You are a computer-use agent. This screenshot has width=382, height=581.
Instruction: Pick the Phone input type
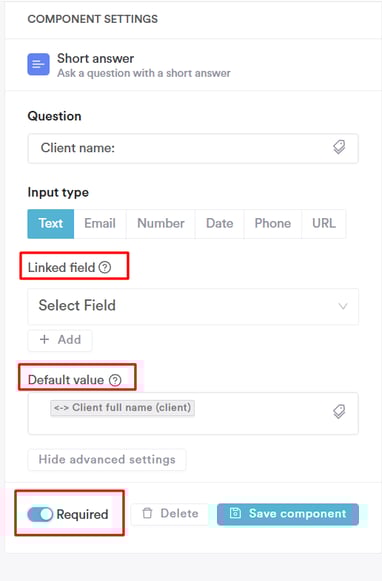point(273,223)
